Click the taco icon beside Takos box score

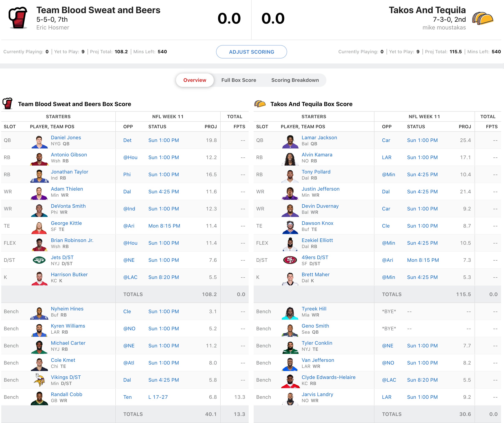(260, 104)
